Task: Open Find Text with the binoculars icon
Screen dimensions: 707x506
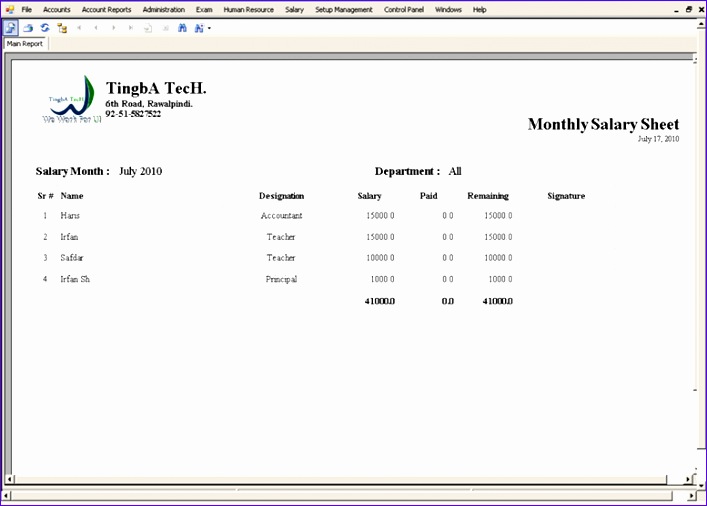Action: [x=182, y=28]
